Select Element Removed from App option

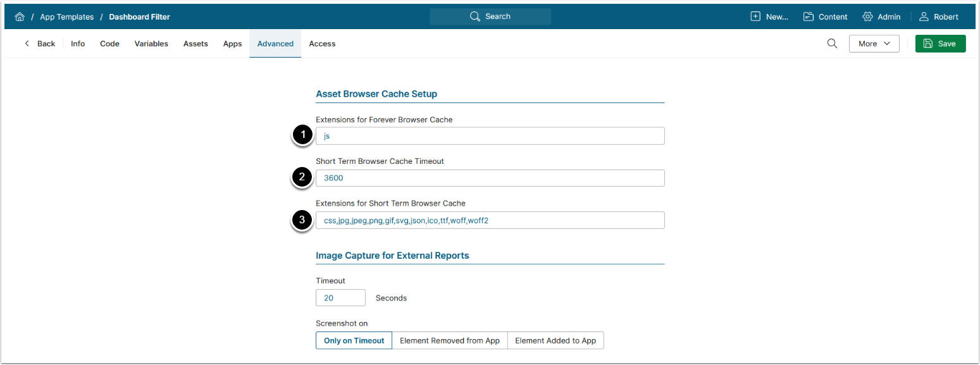point(450,340)
